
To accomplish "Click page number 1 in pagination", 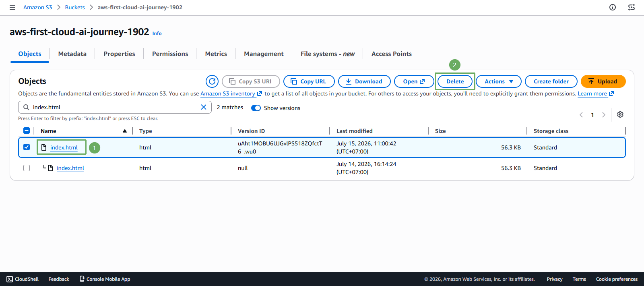I will pos(592,115).
